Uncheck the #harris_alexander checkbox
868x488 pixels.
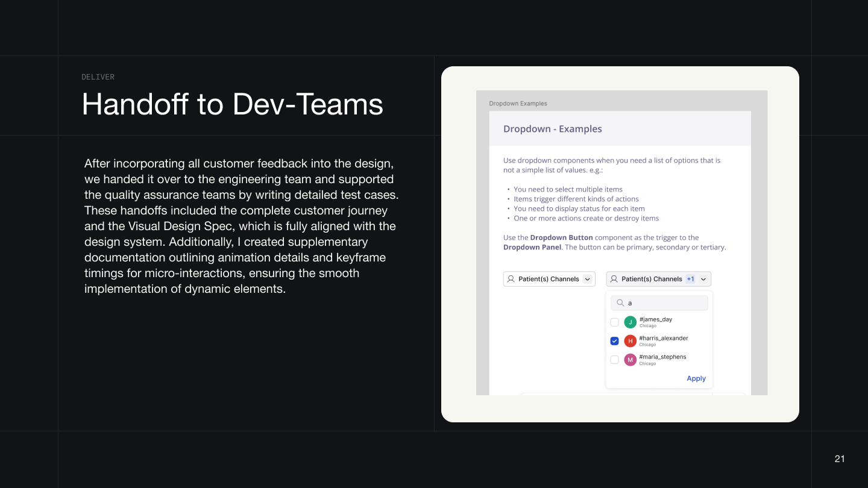614,341
